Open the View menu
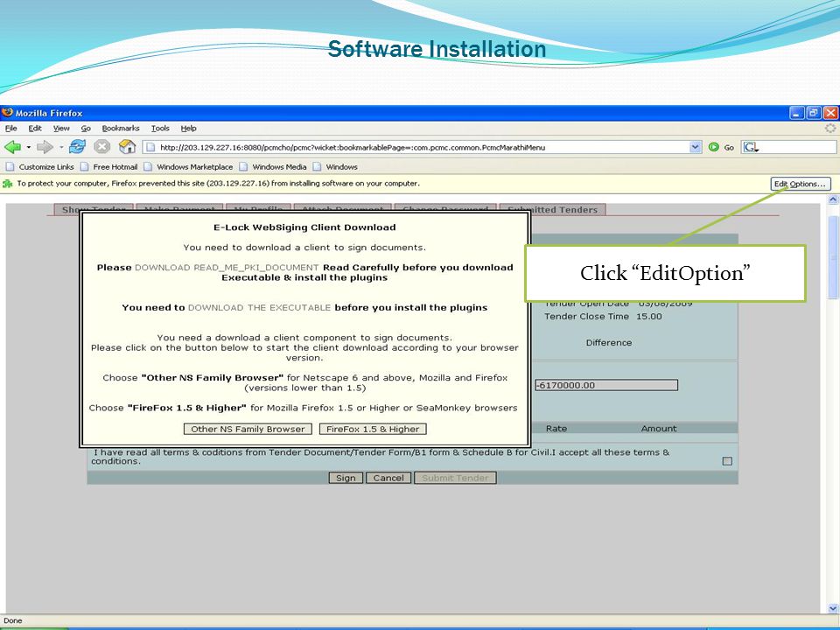Viewport: 840px width, 630px height. click(61, 128)
